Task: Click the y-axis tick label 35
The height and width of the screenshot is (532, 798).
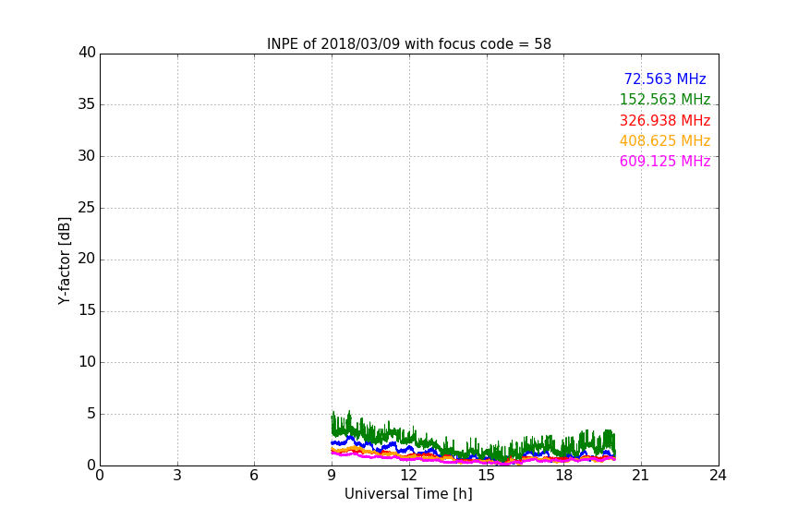Action: pyautogui.click(x=87, y=104)
